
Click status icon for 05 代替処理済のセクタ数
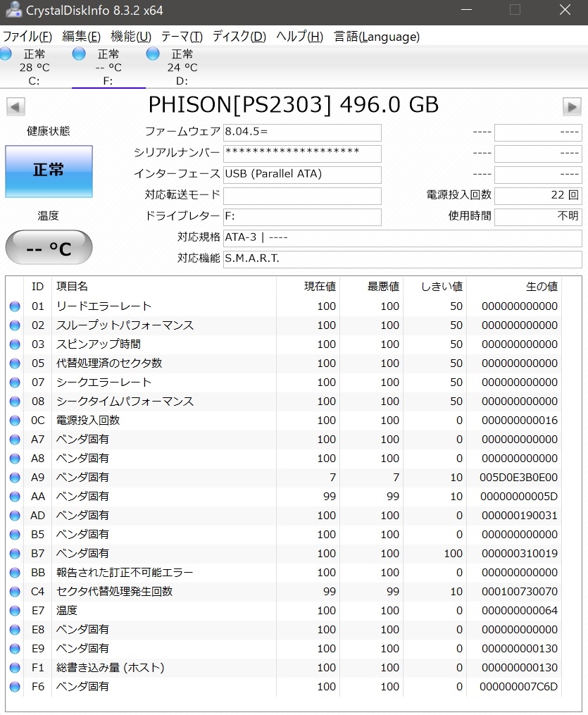point(15,363)
